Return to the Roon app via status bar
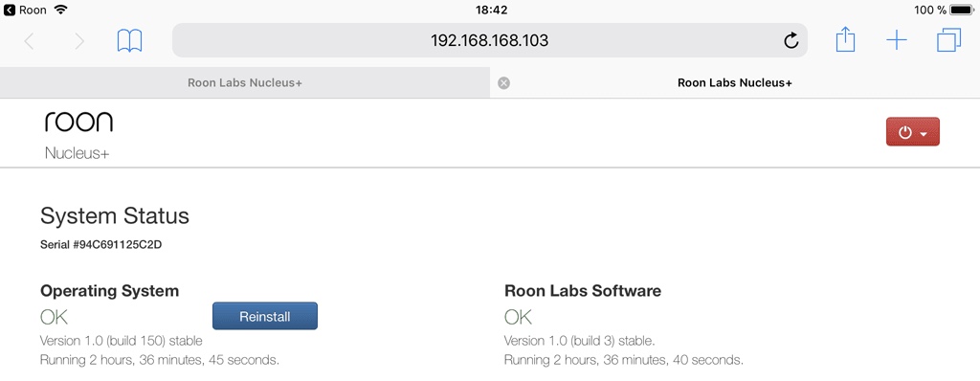980x381 pixels. click(x=25, y=10)
